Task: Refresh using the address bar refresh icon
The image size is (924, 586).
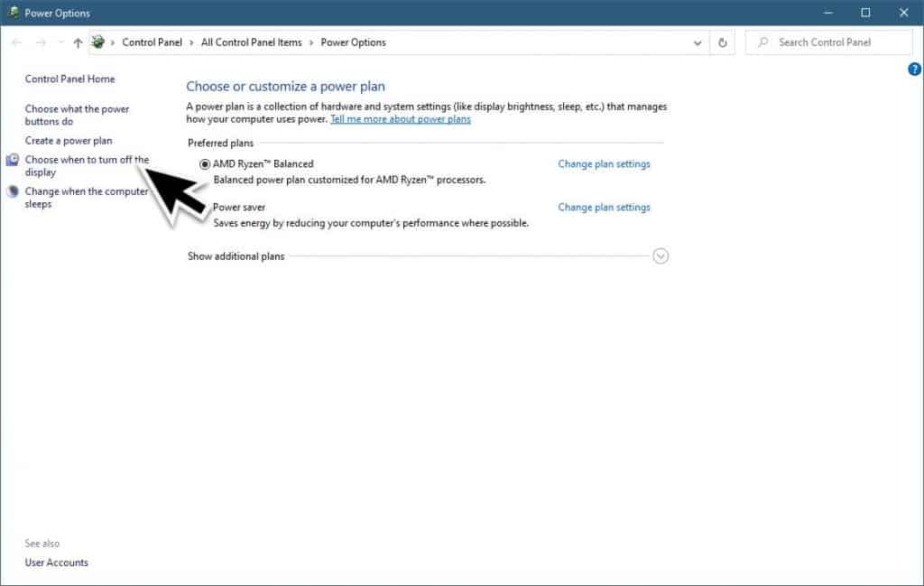Action: 721,42
